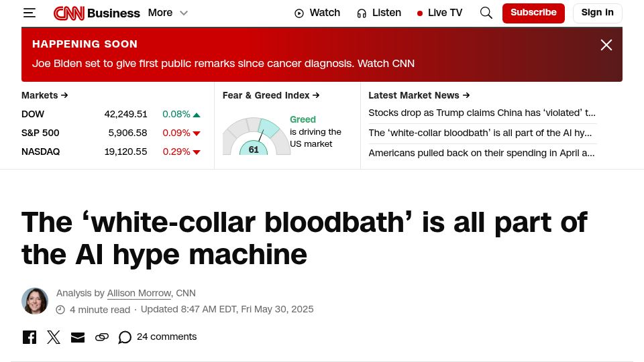Open the white-collar bloodbath news link
The width and height of the screenshot is (644, 362).
pos(480,133)
